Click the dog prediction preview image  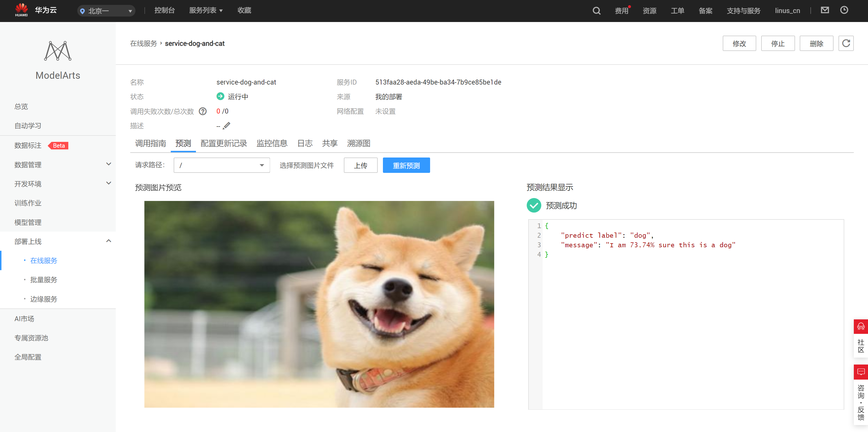click(319, 304)
